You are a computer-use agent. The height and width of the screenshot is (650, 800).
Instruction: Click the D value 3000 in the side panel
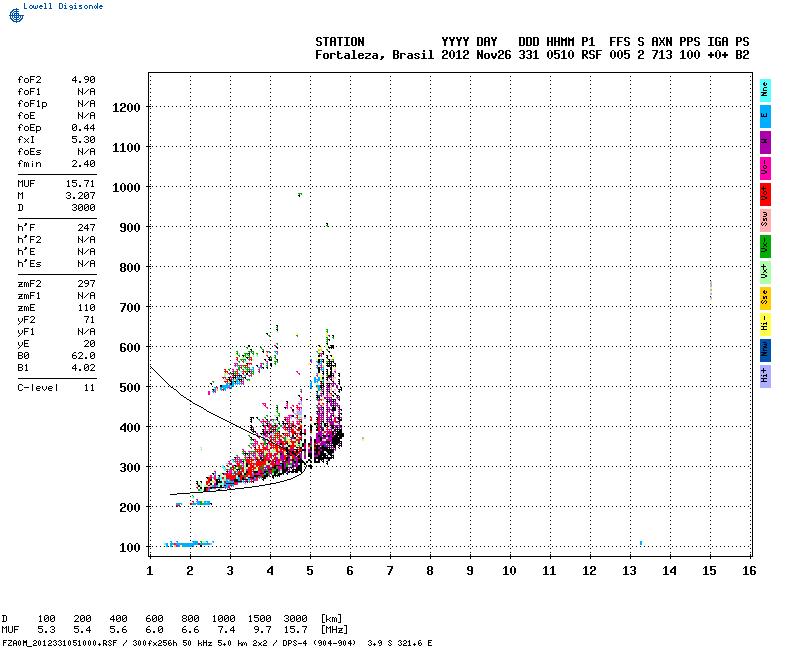pos(83,208)
